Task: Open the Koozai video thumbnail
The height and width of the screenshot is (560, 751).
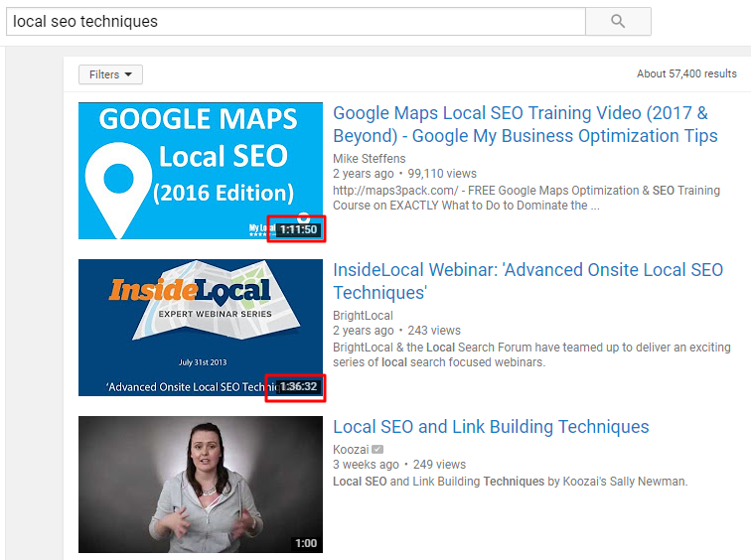Action: point(201,485)
